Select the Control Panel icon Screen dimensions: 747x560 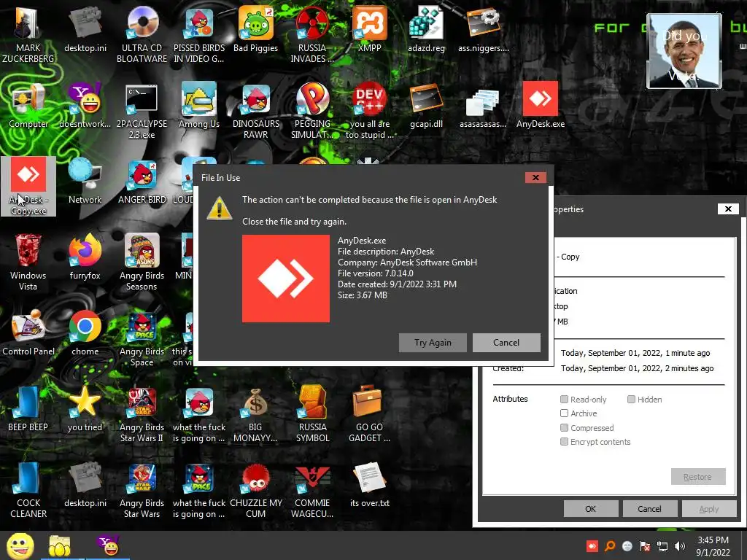[x=28, y=332]
